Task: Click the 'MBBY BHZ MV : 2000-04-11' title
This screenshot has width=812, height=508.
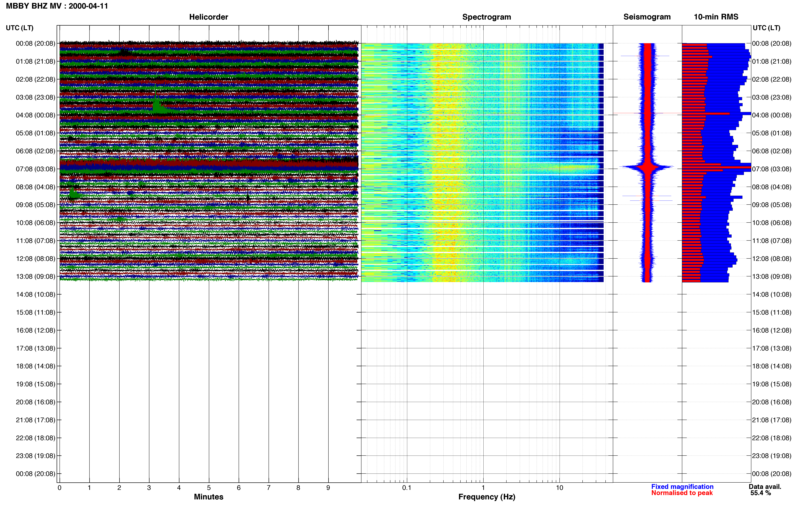Action: coord(57,6)
